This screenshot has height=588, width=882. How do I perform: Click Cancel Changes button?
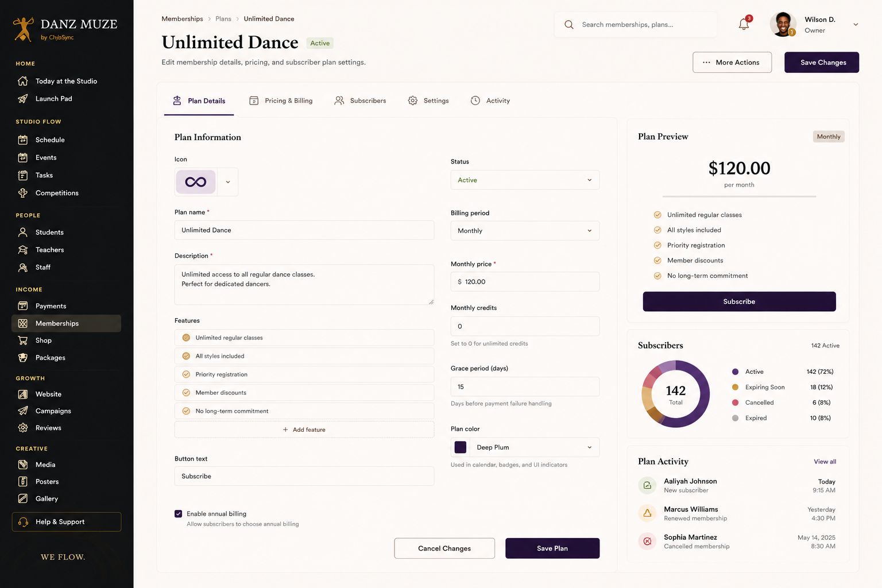(x=444, y=548)
